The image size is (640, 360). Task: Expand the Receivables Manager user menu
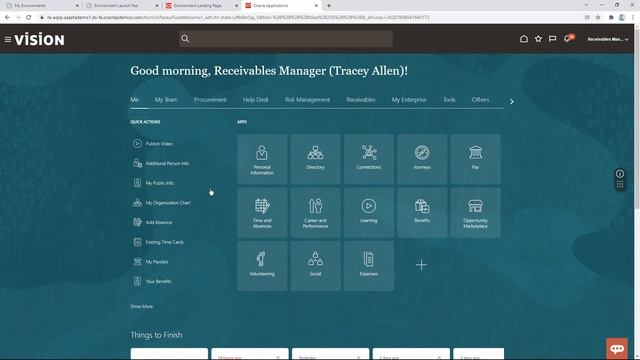click(608, 39)
